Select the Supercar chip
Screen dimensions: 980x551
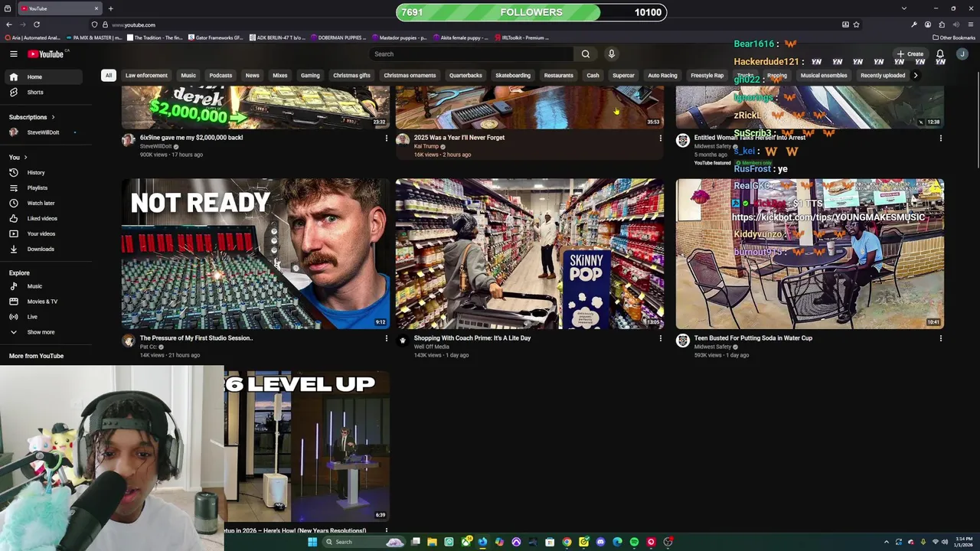pos(623,75)
